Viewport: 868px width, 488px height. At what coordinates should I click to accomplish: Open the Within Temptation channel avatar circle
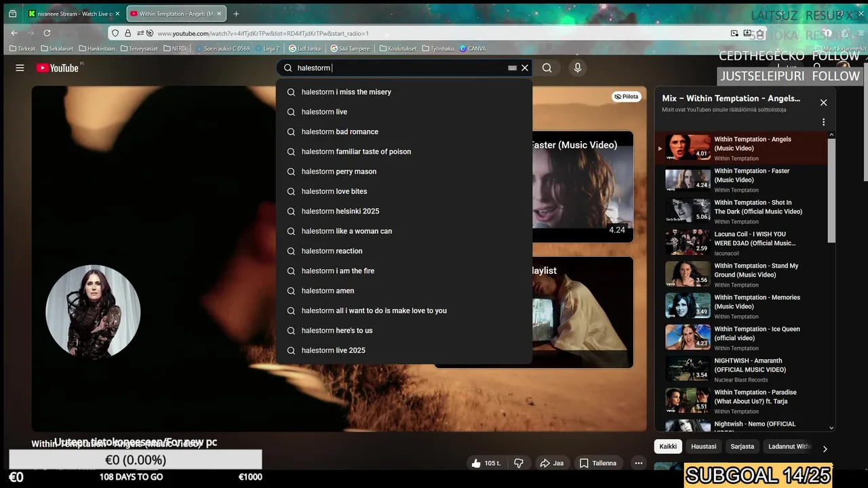(x=93, y=312)
